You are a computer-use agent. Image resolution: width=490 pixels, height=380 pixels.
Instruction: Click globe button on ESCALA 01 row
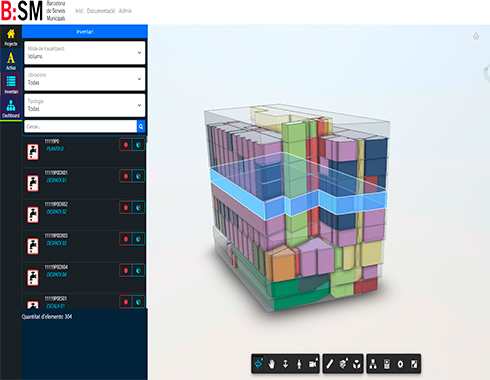click(138, 302)
